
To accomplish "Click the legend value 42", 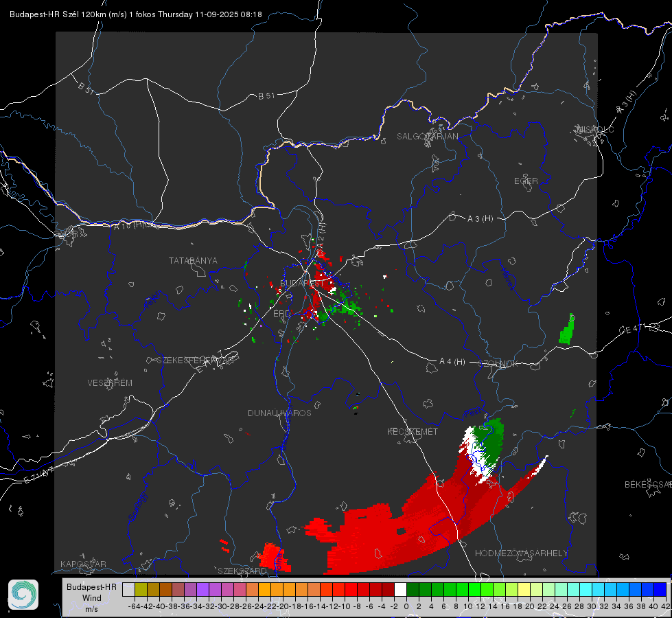I will tap(666, 606).
